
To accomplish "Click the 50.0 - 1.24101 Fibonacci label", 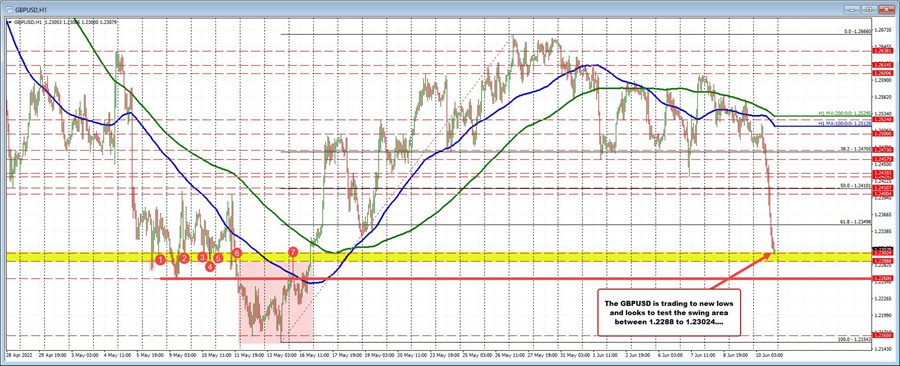I will 856,185.
